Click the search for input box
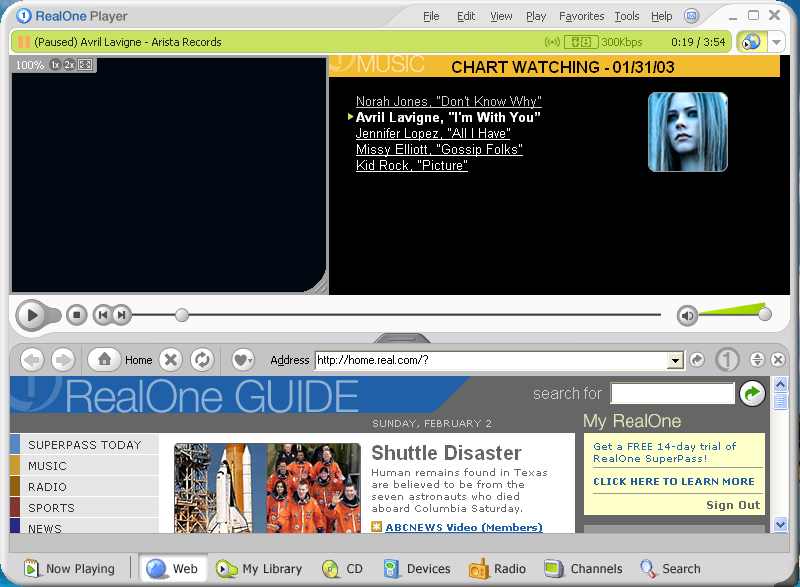This screenshot has width=800, height=587. coord(672,393)
